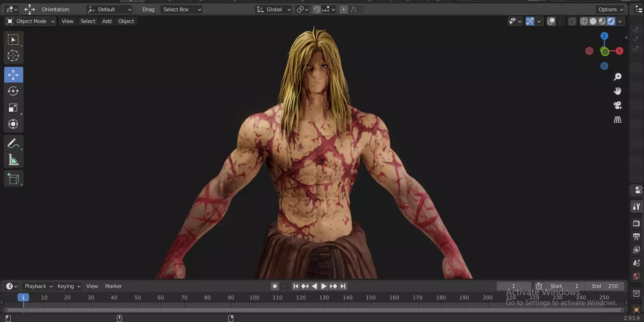644x322 pixels.
Task: Open the Tool properties wrench tab
Action: (x=636, y=206)
